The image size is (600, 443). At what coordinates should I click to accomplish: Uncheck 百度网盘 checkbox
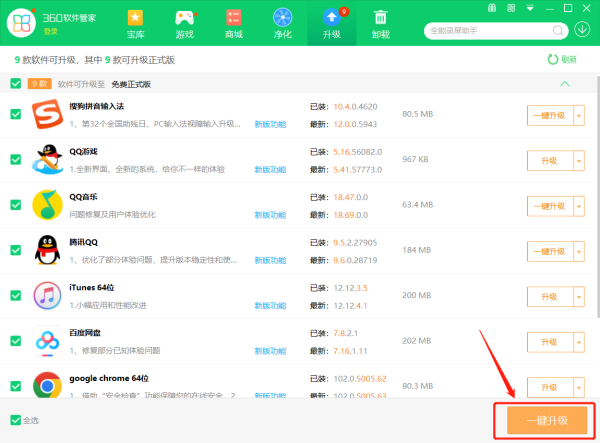coord(16,341)
